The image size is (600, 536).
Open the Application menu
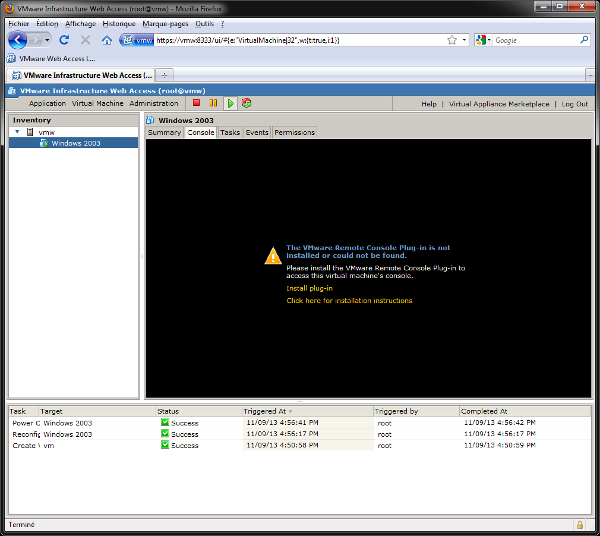point(47,103)
